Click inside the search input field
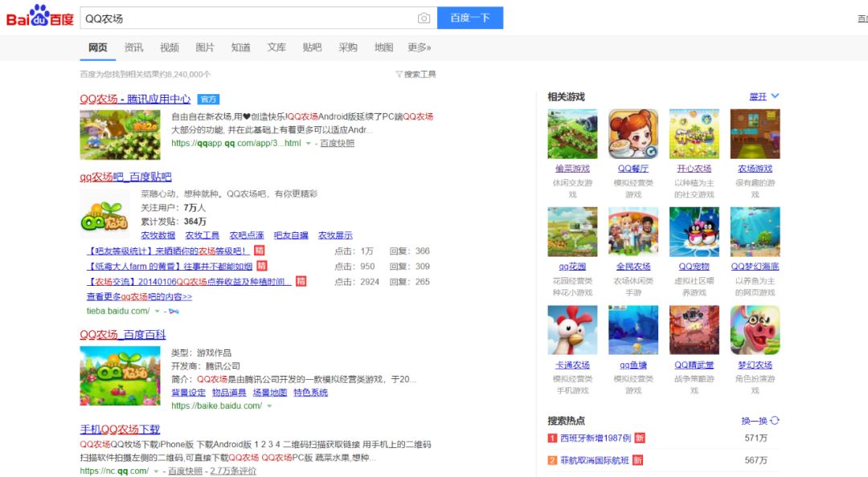 [x=241, y=18]
